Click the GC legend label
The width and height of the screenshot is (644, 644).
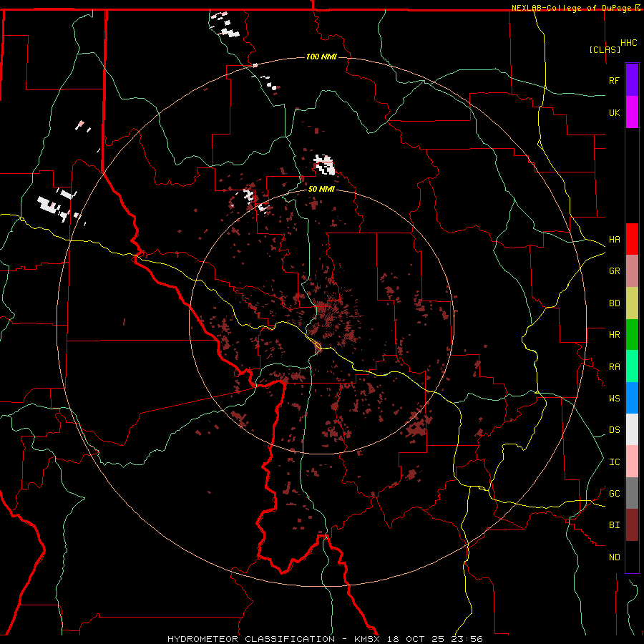click(614, 493)
